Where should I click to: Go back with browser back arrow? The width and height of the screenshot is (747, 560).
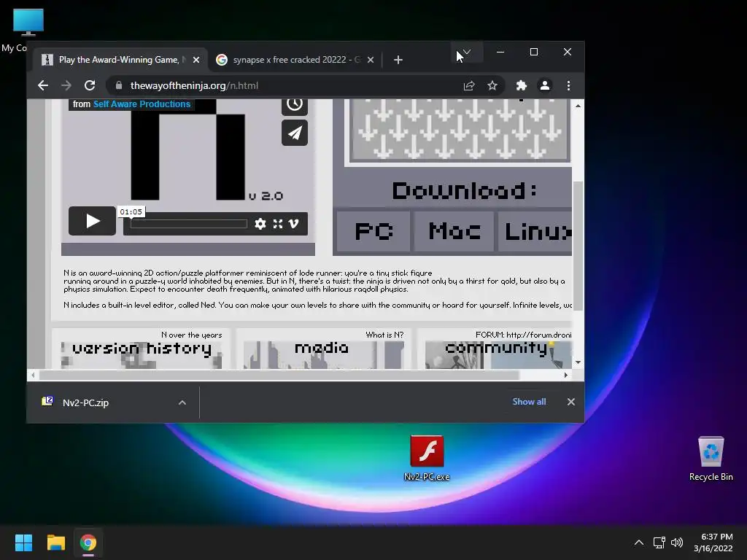click(x=43, y=86)
